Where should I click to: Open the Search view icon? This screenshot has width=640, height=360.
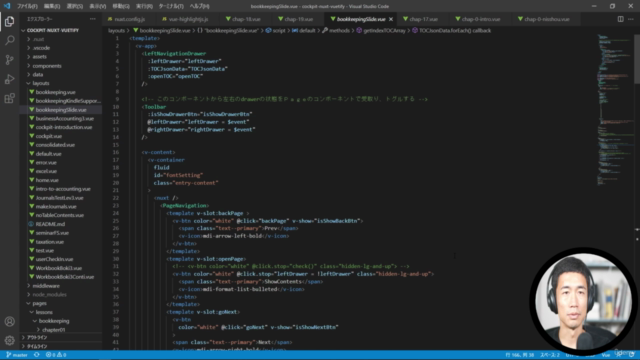coord(9,40)
